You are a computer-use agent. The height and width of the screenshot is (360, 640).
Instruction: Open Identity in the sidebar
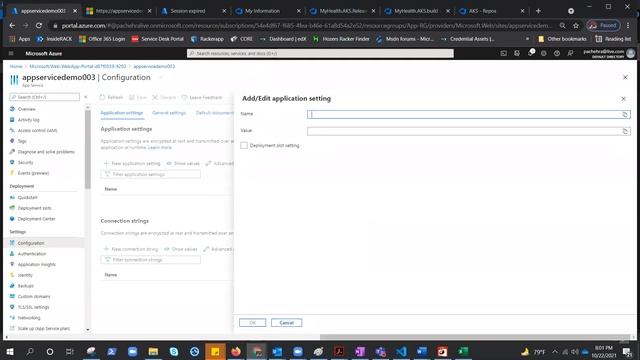(x=25, y=275)
